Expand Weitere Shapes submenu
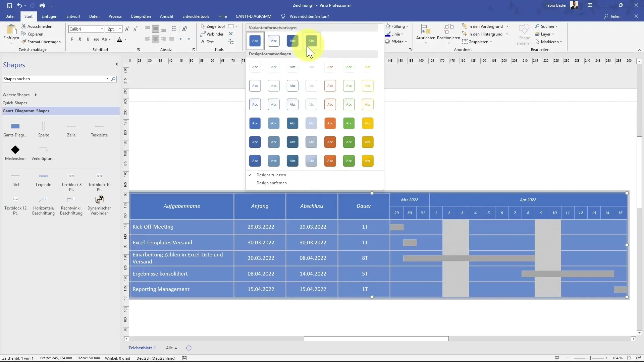Image resolution: width=644 pixels, height=362 pixels. tap(19, 95)
